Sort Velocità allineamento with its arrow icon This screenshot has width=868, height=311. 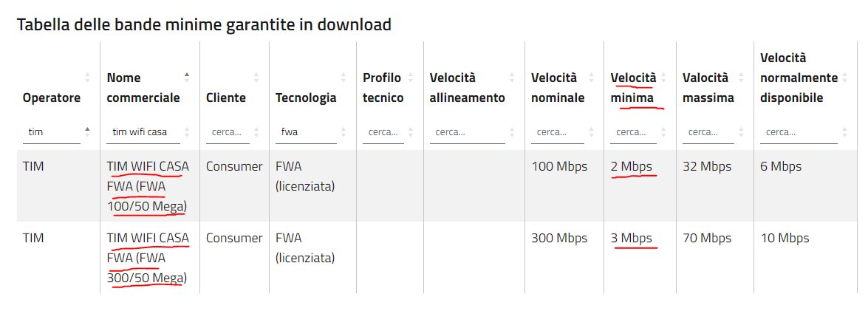[x=512, y=78]
